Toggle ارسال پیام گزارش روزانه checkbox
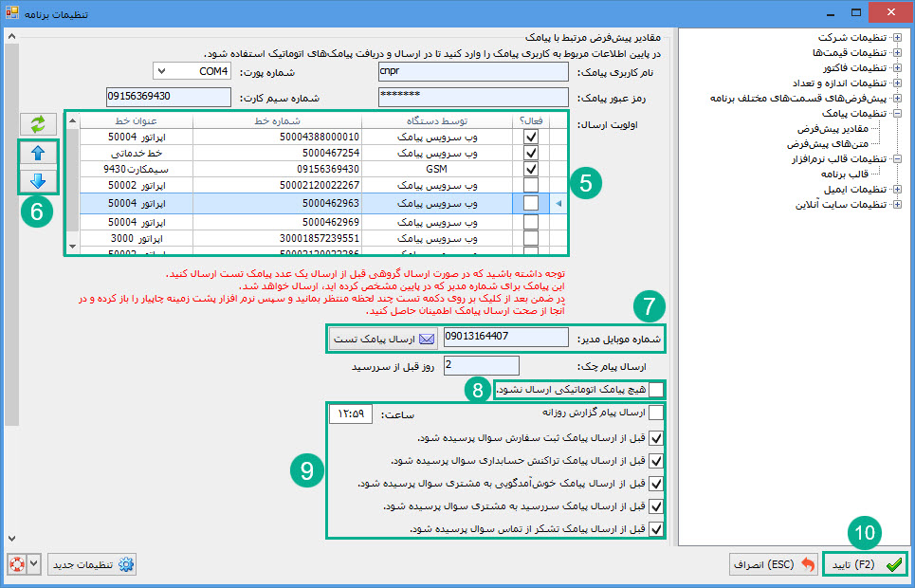Screen dimensions: 915x588 click(x=656, y=413)
